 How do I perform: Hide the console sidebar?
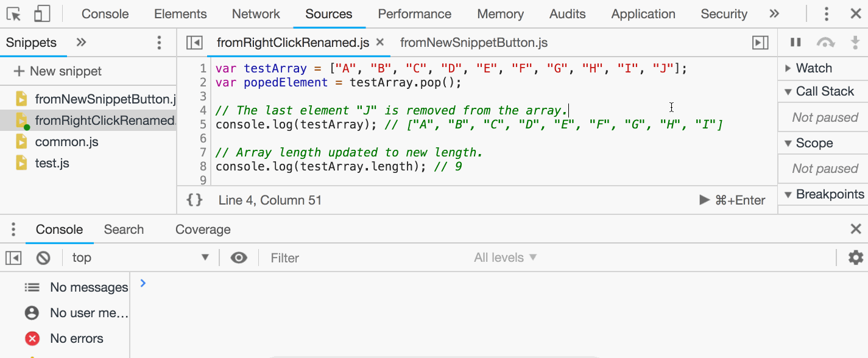13,258
